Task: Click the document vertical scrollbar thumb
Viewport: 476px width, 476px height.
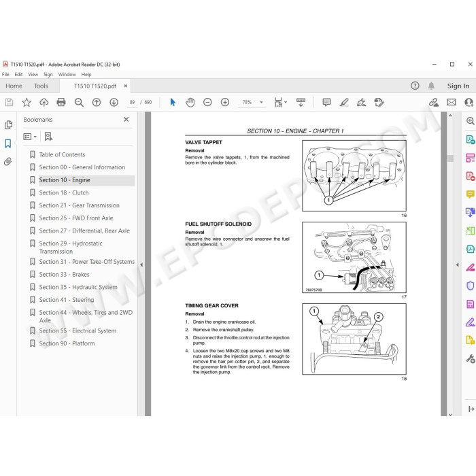Action: 450,158
